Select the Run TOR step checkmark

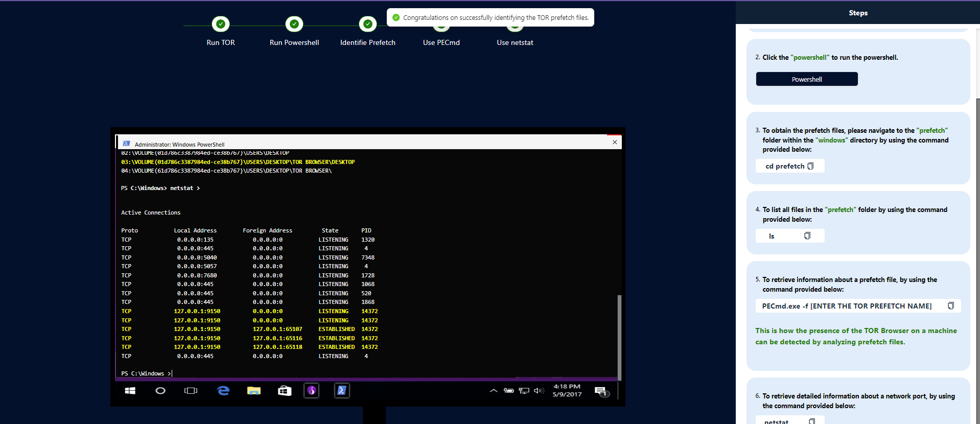[x=221, y=24]
